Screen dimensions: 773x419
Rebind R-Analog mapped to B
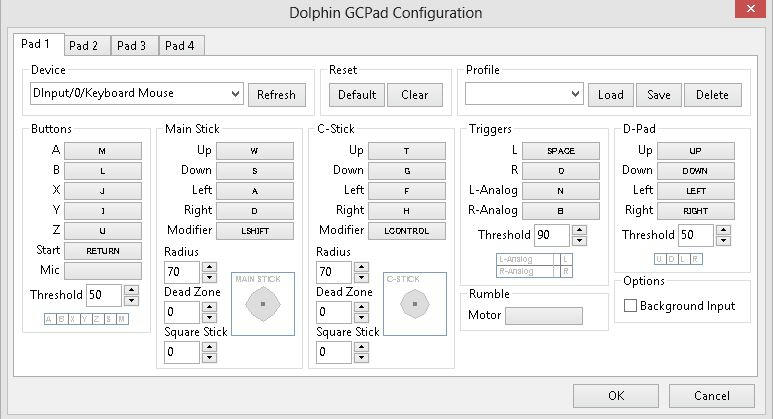(561, 211)
